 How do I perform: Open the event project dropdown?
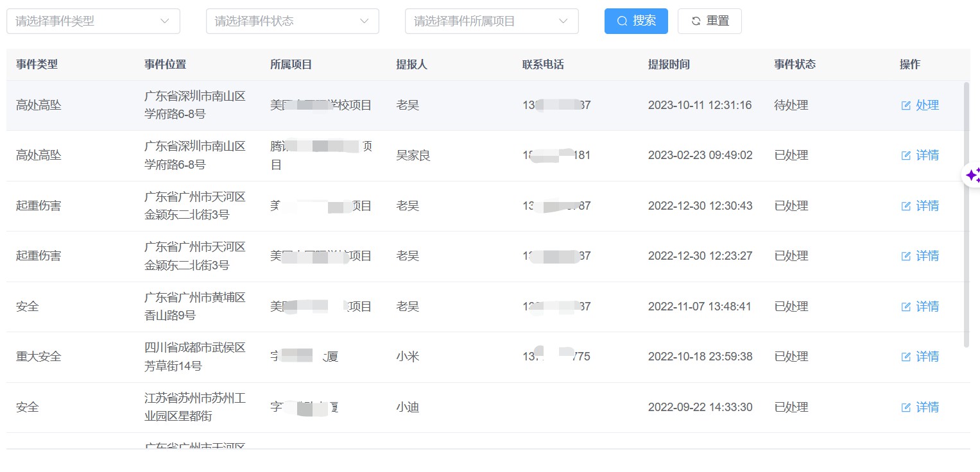point(492,21)
